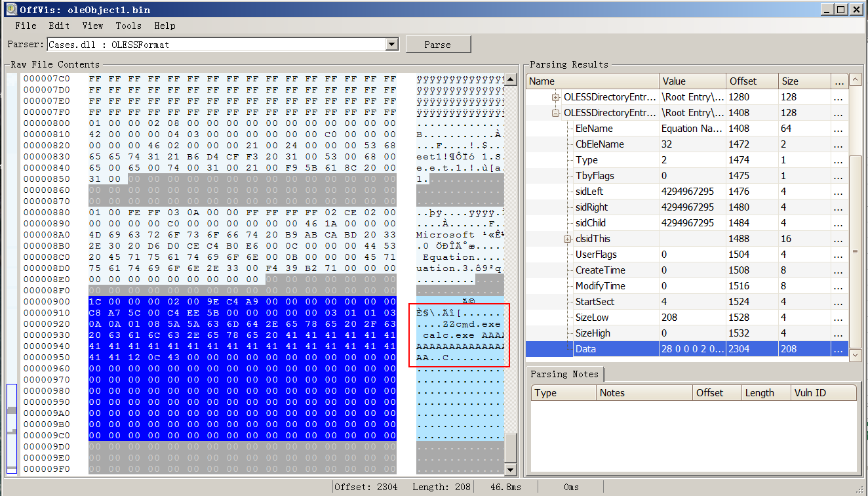Select the Parsing Notes tab
This screenshot has width=868, height=496.
click(x=564, y=374)
